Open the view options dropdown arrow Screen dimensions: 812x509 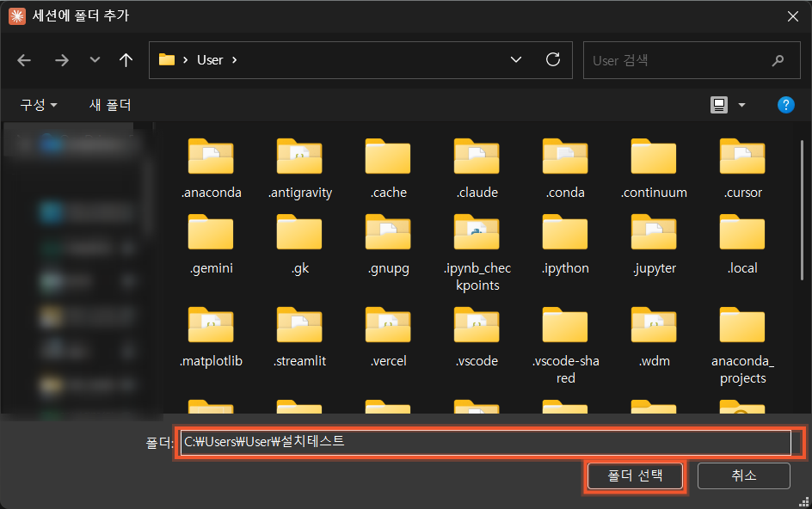pyautogui.click(x=741, y=105)
